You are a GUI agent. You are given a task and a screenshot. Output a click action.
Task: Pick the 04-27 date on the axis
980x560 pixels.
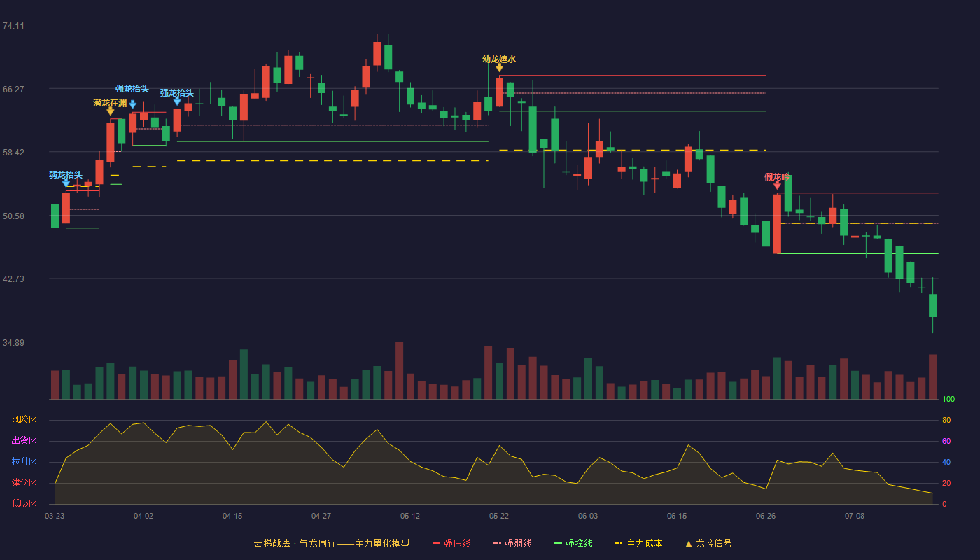(321, 516)
